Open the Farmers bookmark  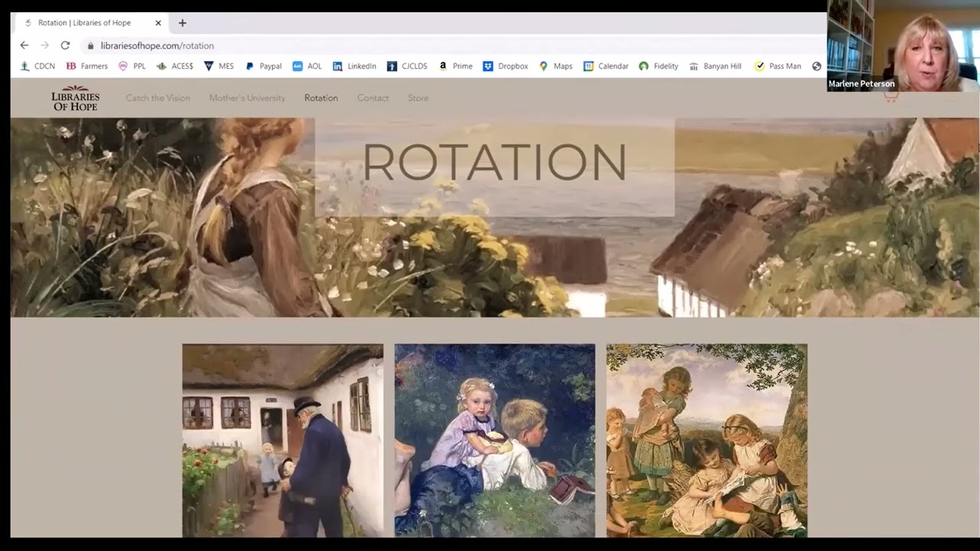(87, 67)
